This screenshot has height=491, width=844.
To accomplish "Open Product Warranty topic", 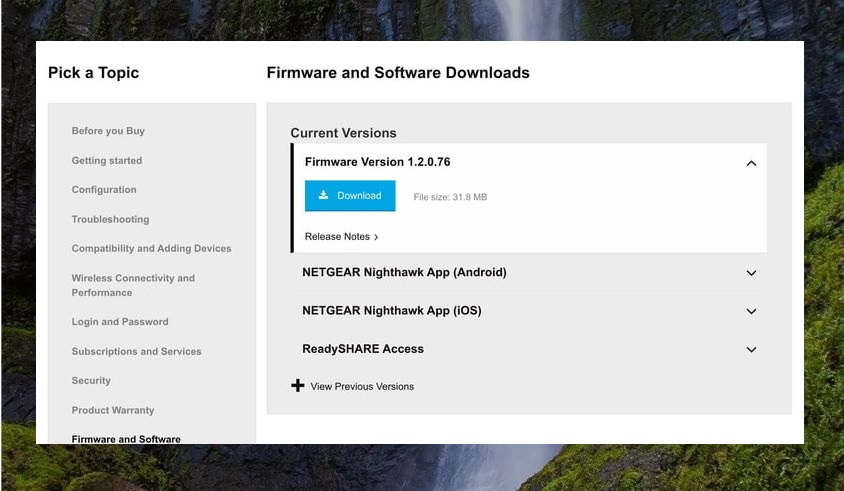I will (x=113, y=410).
